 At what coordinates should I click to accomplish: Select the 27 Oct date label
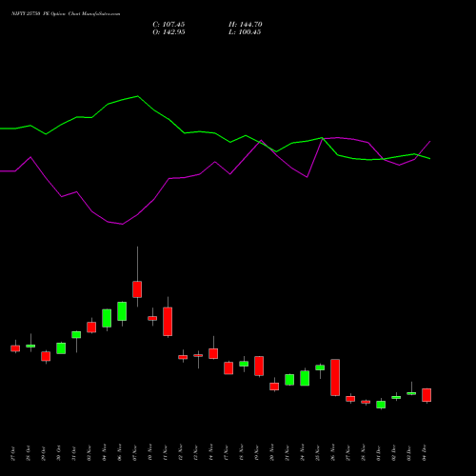[x=12, y=453]
